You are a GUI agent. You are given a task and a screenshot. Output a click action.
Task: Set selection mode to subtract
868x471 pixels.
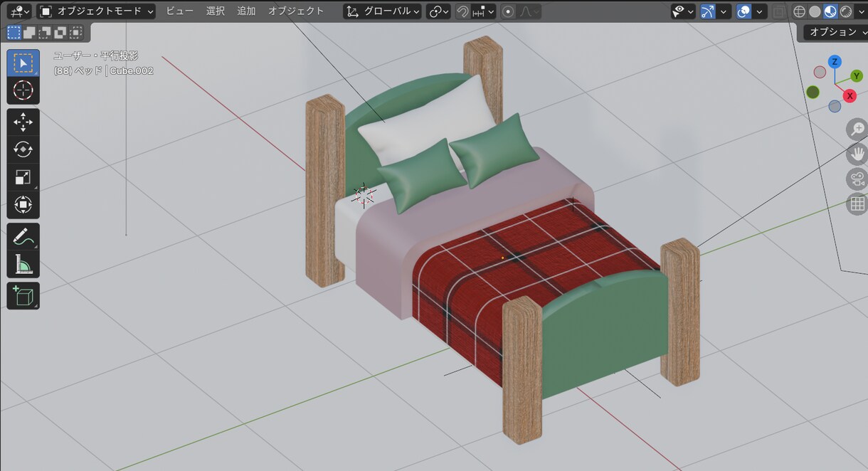pos(45,32)
